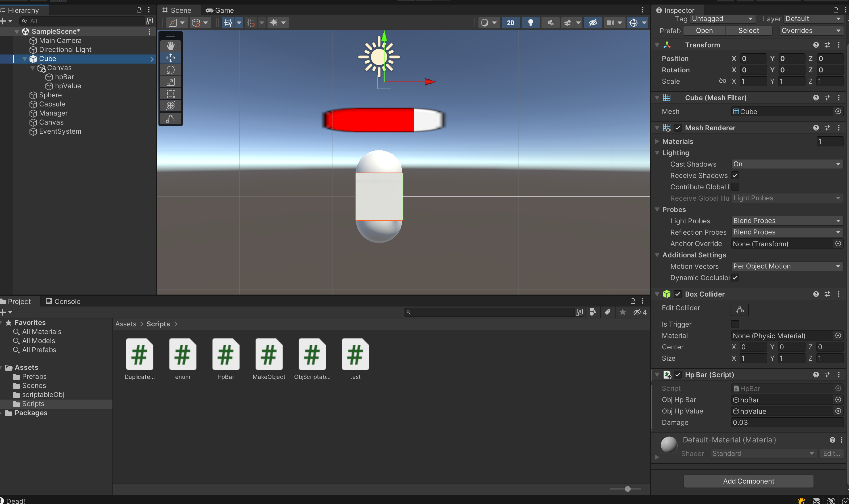Screen dimensions: 849x504
Task: Click the Damage value input field
Action: click(787, 422)
